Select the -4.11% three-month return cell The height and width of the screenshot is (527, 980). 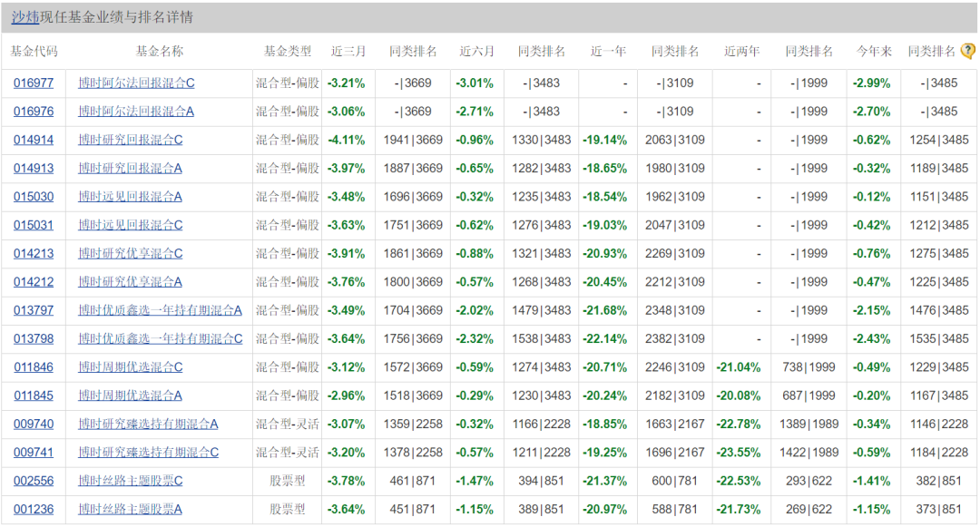point(347,140)
